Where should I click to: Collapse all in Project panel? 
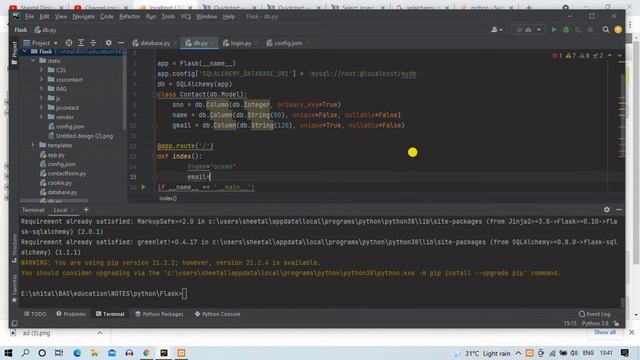[93, 43]
